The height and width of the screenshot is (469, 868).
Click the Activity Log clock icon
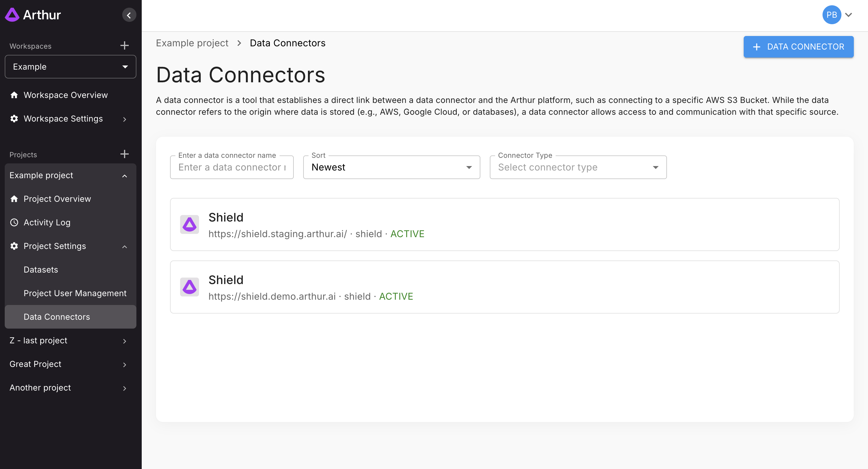pos(14,222)
